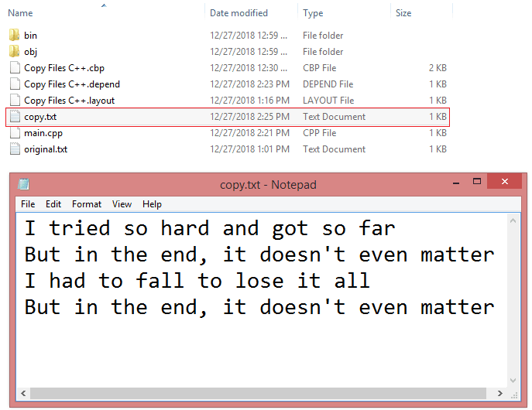Select the obj folder icon
The width and height of the screenshot is (532, 410).
tap(14, 52)
